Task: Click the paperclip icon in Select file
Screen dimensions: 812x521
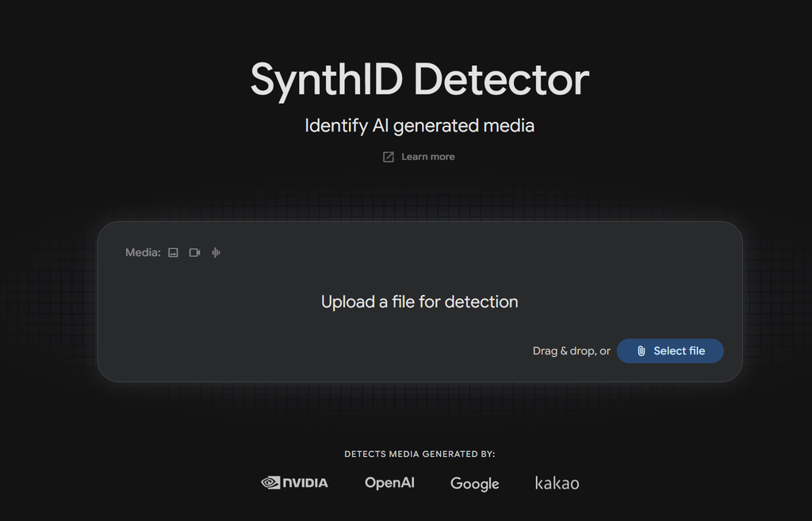Action: pyautogui.click(x=641, y=351)
